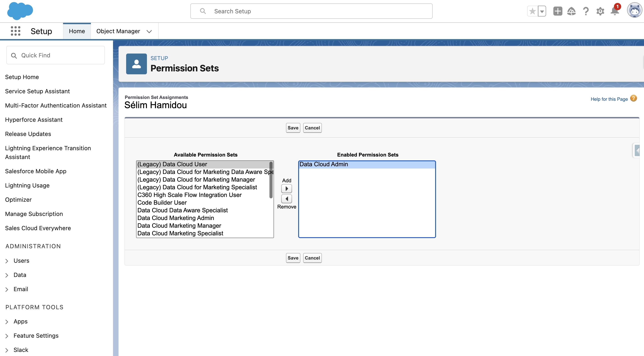644x356 pixels.
Task: Click the orange help circle icon
Action: 634,98
